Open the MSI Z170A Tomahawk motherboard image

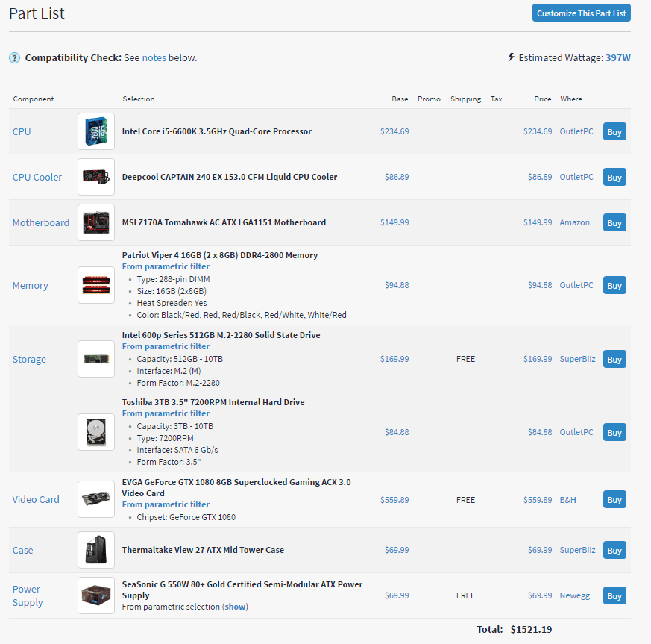(96, 222)
